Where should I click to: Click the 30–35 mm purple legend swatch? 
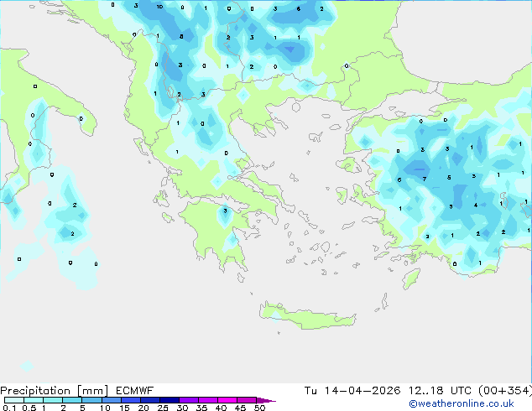188,400
